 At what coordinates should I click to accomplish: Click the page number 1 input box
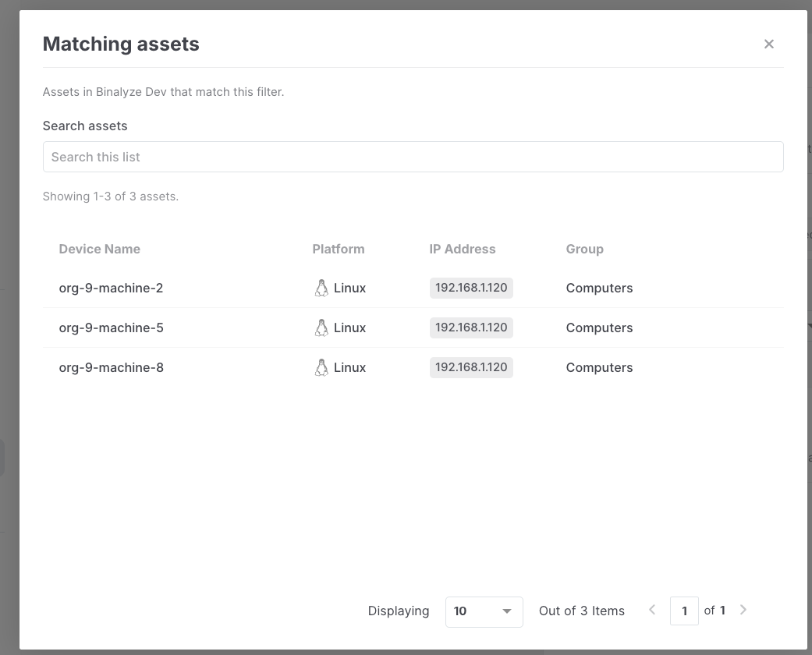point(684,611)
